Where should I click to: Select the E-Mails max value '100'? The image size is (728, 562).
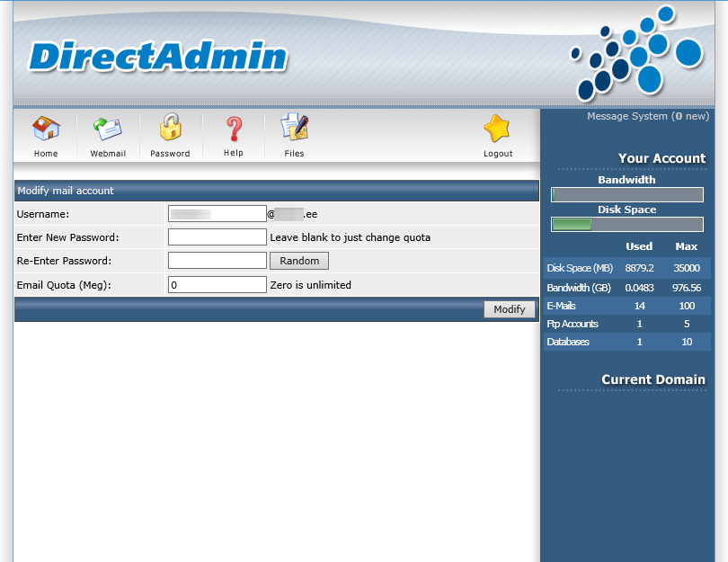[x=687, y=306]
